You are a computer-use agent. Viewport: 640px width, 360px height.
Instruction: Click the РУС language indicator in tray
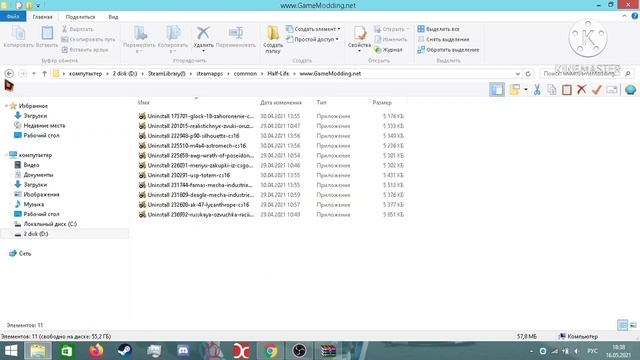click(592, 351)
